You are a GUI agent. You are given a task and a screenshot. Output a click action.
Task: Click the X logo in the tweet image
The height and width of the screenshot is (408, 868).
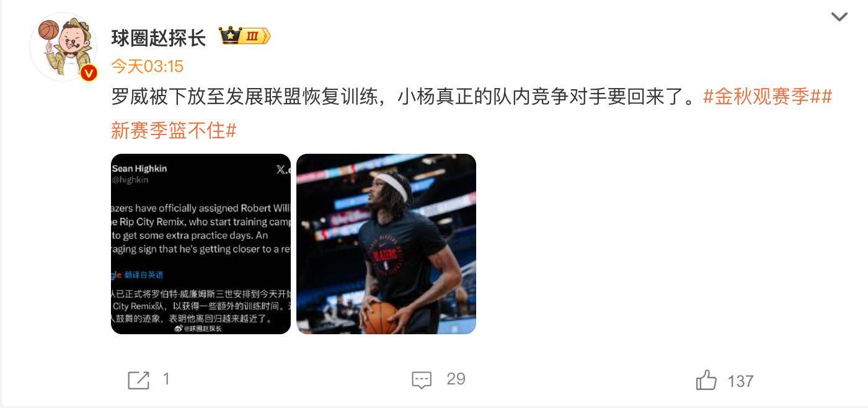click(282, 169)
